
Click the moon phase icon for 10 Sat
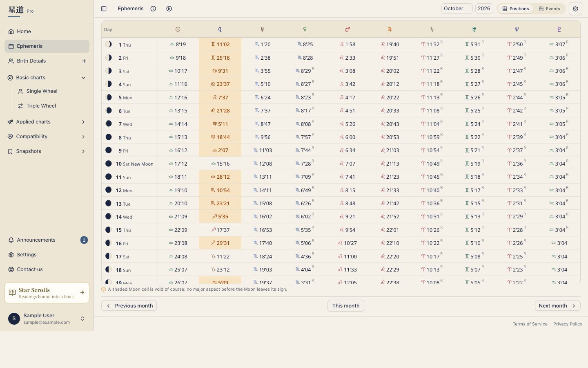tap(109, 164)
